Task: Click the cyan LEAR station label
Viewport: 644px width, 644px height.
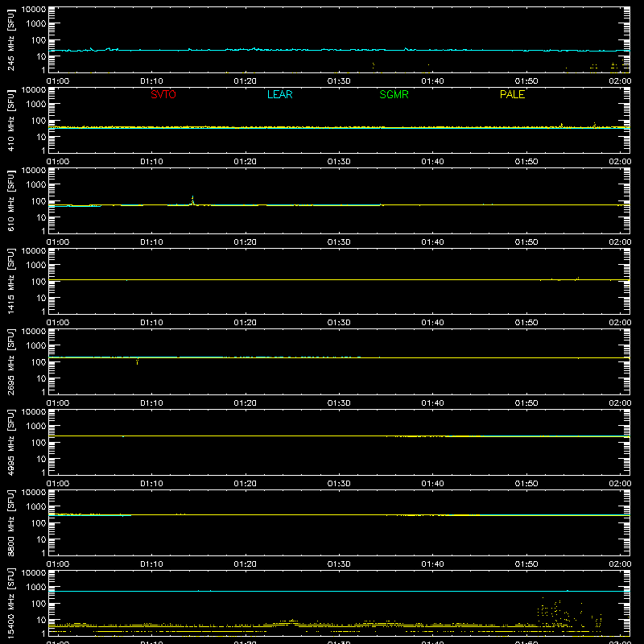Action: tap(279, 94)
